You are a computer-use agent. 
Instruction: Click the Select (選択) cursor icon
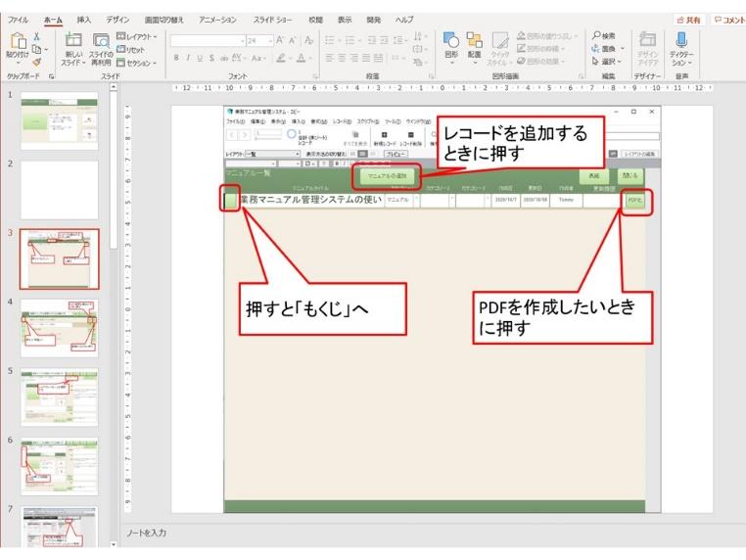595,62
